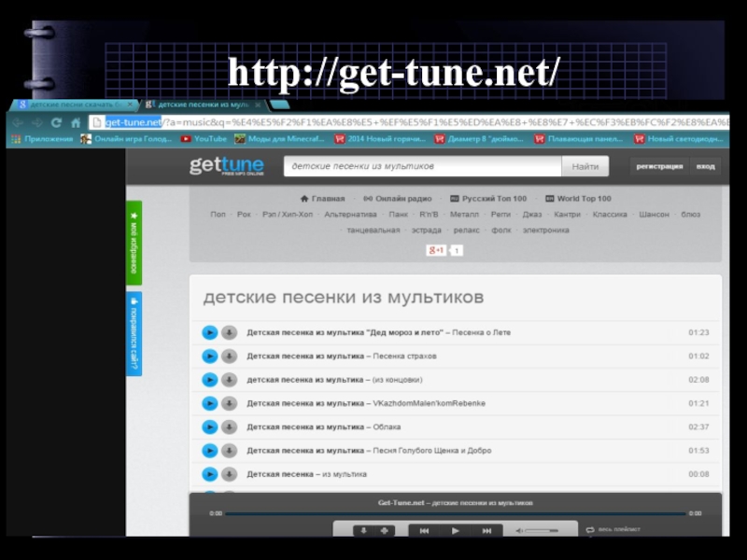Click the gettune logo
The image size is (747, 560).
227,166
